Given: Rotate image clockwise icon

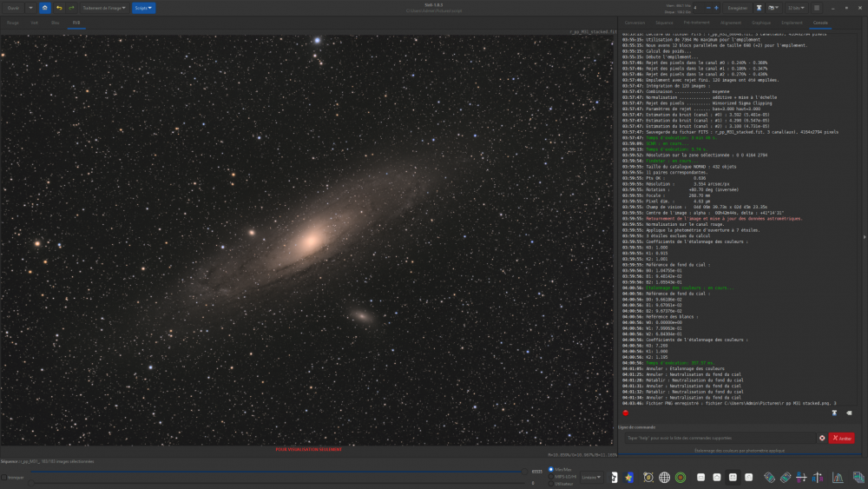Looking at the screenshot, I should pyautogui.click(x=786, y=478).
